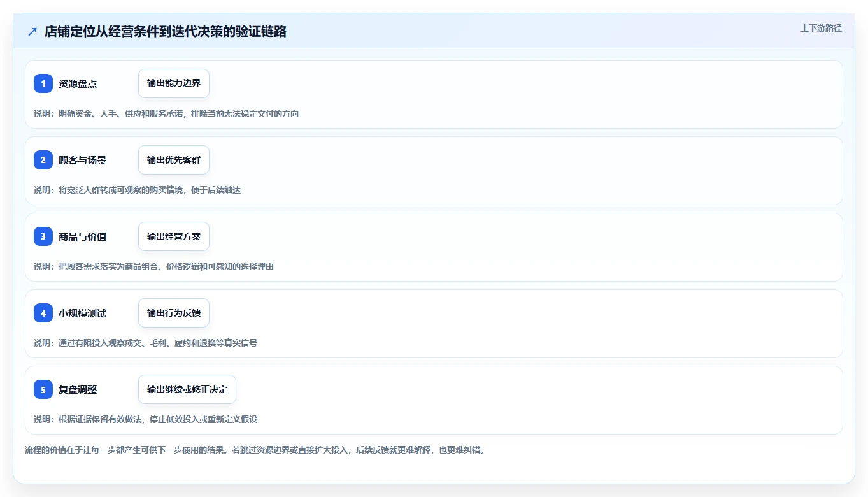Screen dimensions: 868x497
Task: Click the step title 顾客与场景
Action: (83, 160)
